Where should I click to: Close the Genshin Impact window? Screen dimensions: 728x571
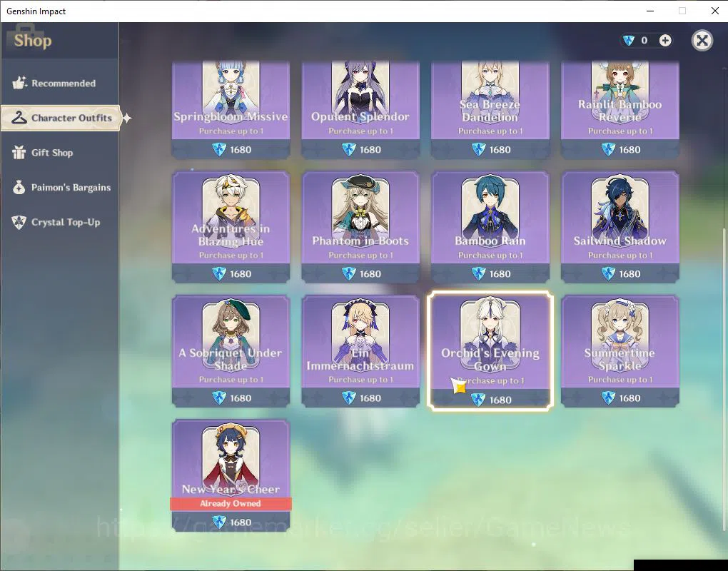point(715,11)
